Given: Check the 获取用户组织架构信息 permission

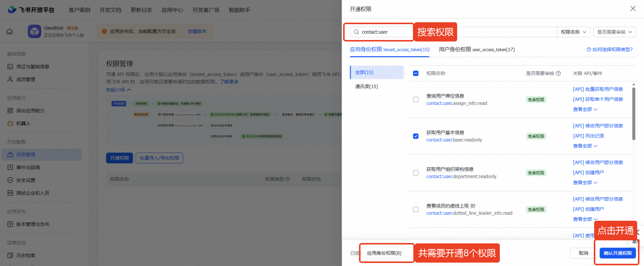Looking at the screenshot, I should coord(416,173).
